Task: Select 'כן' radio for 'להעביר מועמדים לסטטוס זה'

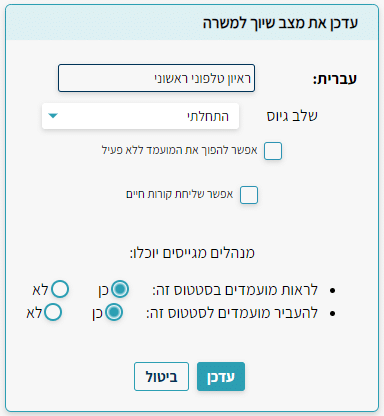Action: pos(114,312)
